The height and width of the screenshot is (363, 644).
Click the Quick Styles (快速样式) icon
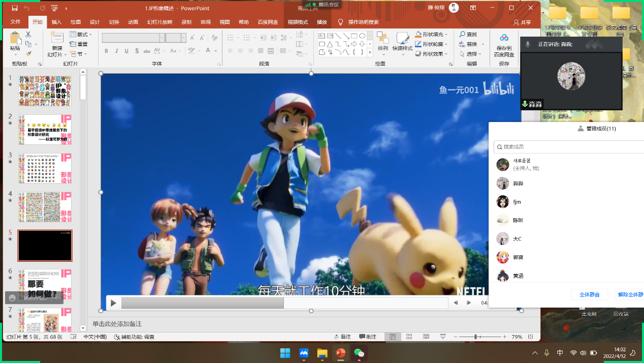click(402, 38)
